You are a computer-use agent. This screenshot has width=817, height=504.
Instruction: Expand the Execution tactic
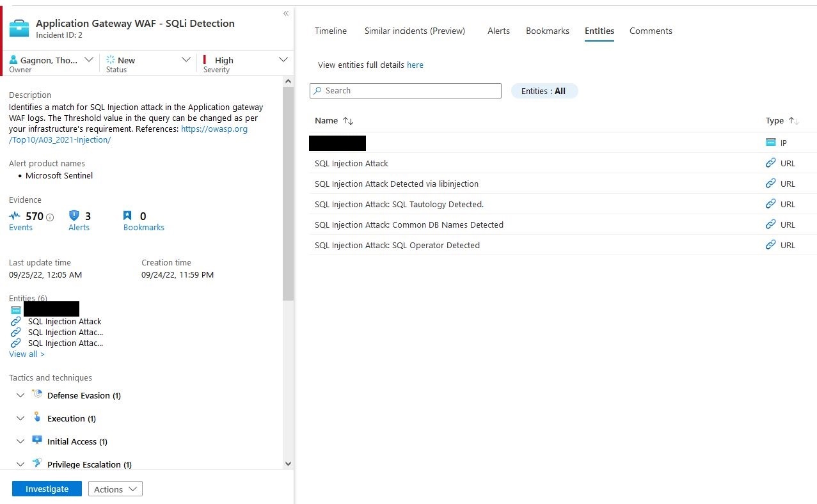coord(20,418)
